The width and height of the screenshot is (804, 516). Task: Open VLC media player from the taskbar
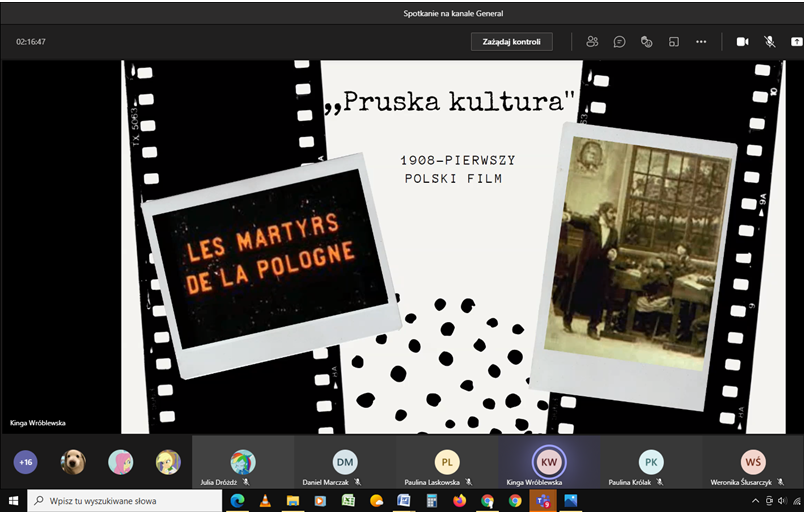(265, 501)
